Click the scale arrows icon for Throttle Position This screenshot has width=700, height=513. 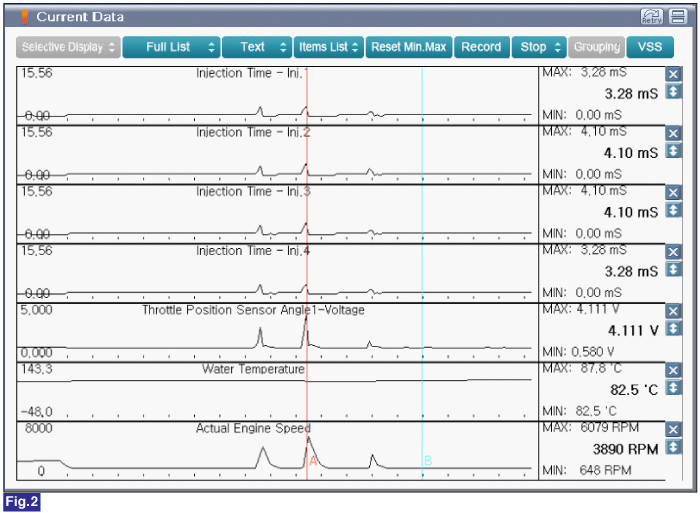click(x=673, y=329)
